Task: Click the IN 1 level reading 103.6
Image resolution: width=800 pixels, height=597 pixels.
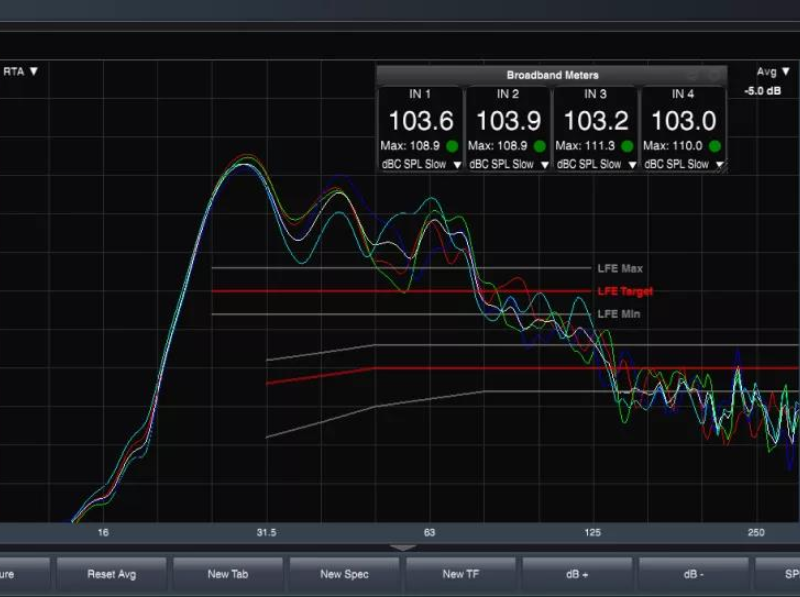Action: [x=421, y=121]
